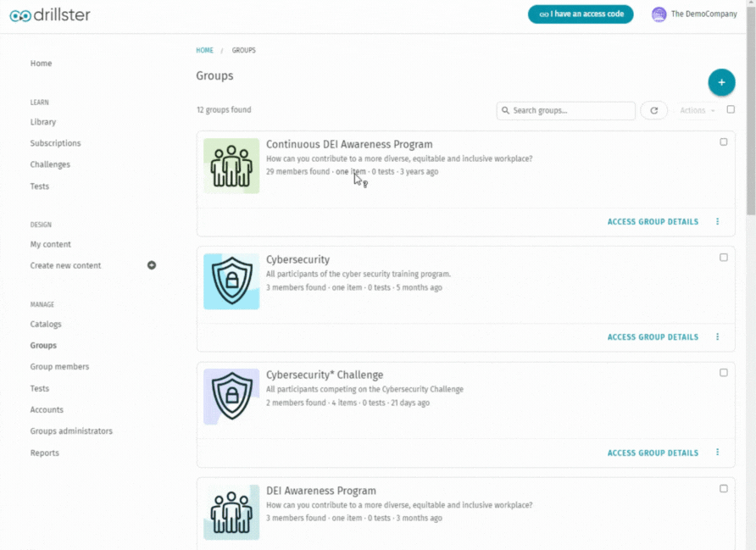Refresh the groups list

653,110
